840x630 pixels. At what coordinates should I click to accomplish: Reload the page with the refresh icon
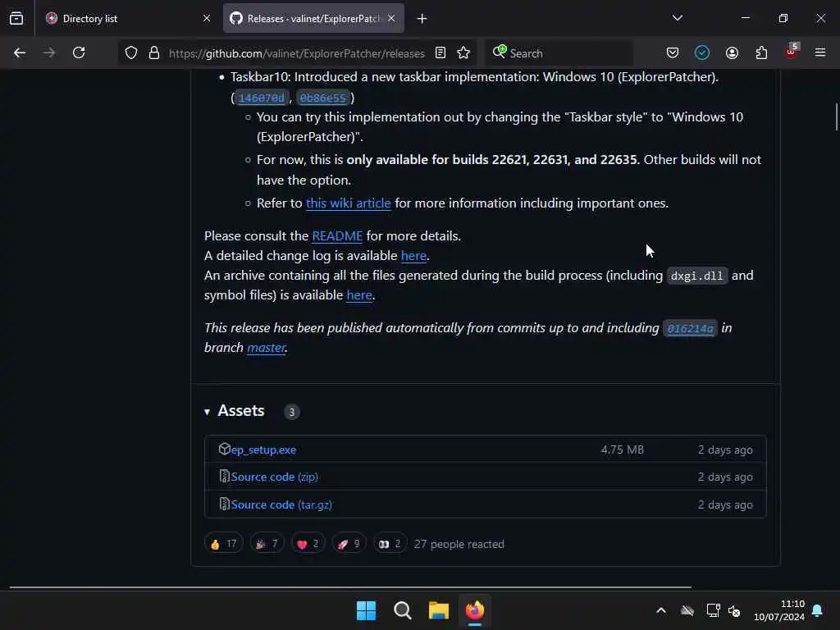click(79, 52)
